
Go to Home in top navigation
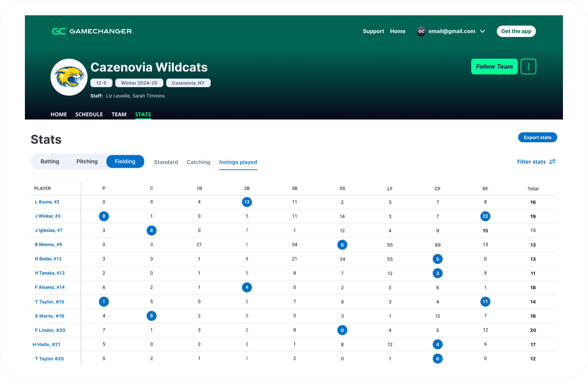(397, 31)
